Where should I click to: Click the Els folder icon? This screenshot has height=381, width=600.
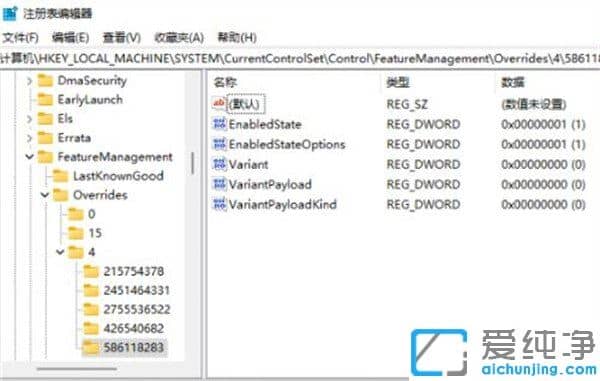click(x=45, y=119)
